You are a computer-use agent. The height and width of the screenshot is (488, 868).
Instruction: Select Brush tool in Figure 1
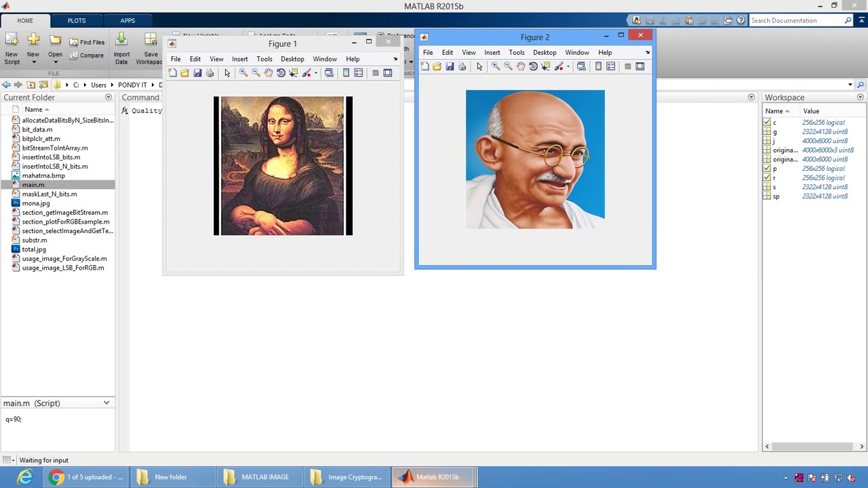[307, 73]
